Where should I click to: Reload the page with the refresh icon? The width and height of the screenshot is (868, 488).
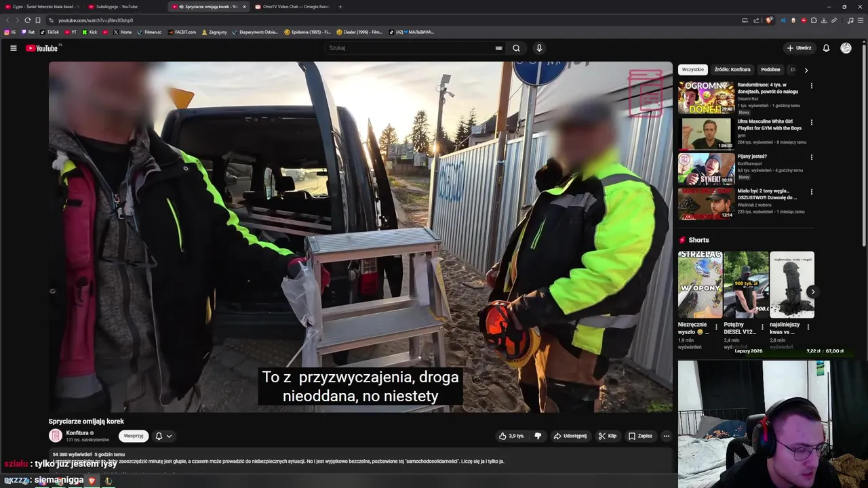click(x=27, y=20)
